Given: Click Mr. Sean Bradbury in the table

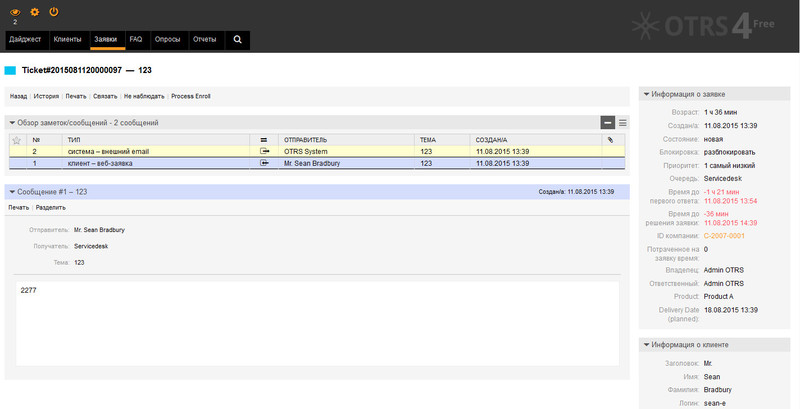Looking at the screenshot, I should 312,164.
